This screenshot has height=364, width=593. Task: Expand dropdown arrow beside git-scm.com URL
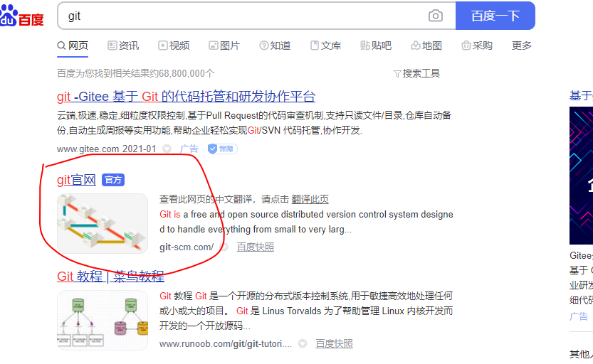[224, 247]
